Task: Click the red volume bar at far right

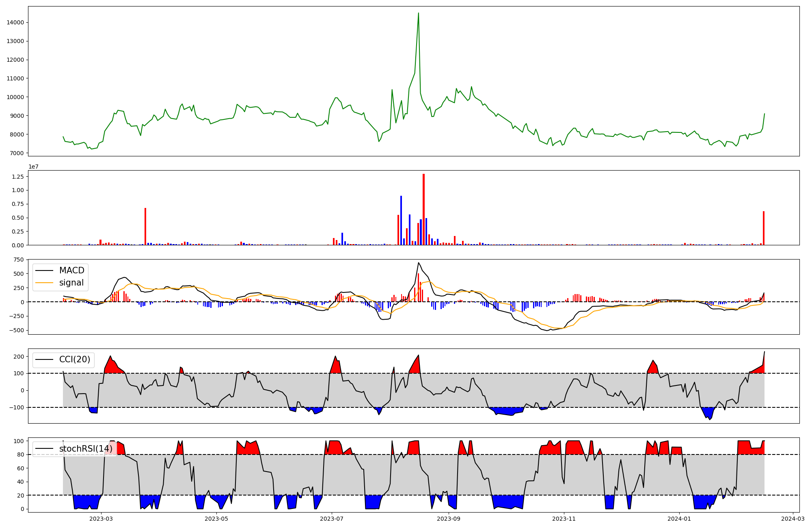Action: (764, 228)
